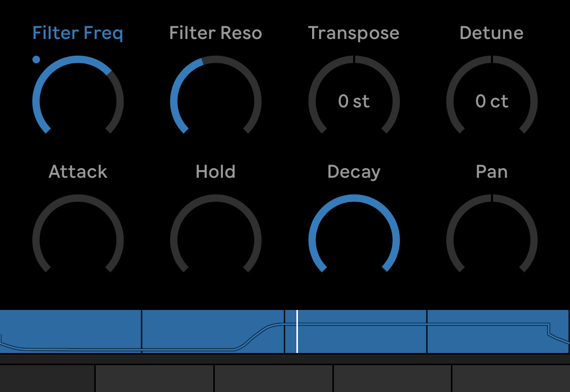Click the Attack label

(78, 172)
